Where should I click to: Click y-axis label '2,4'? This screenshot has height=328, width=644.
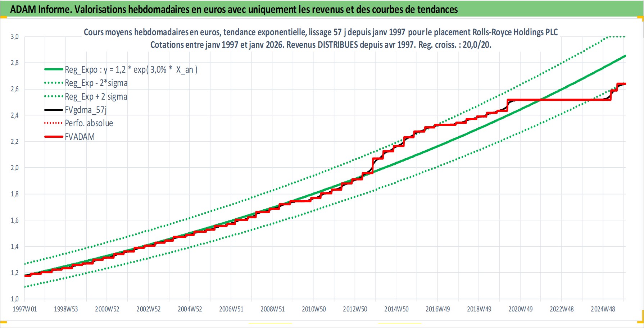[14, 115]
